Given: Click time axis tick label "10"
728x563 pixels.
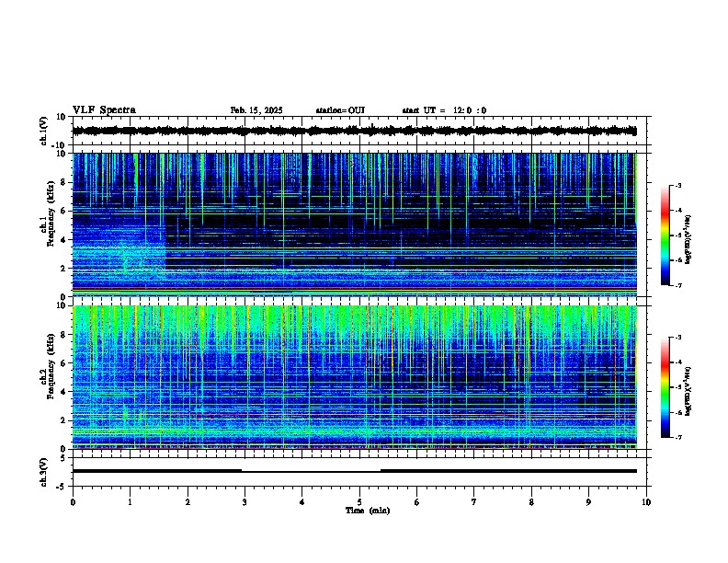Looking at the screenshot, I should [646, 502].
